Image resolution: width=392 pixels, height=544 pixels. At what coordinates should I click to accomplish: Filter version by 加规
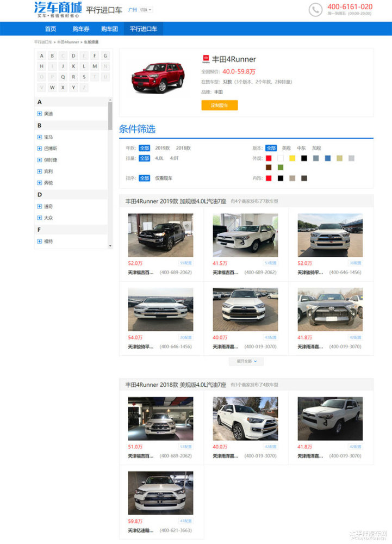(316, 148)
